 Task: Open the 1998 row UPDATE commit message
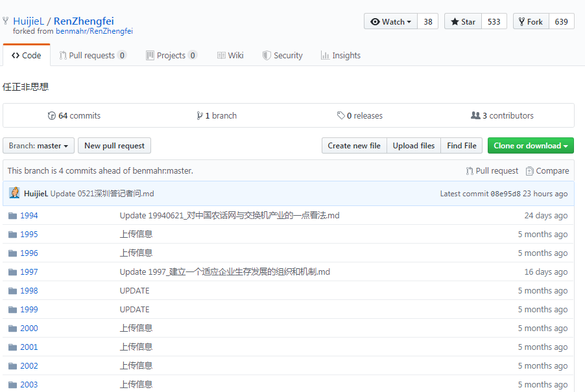click(134, 291)
